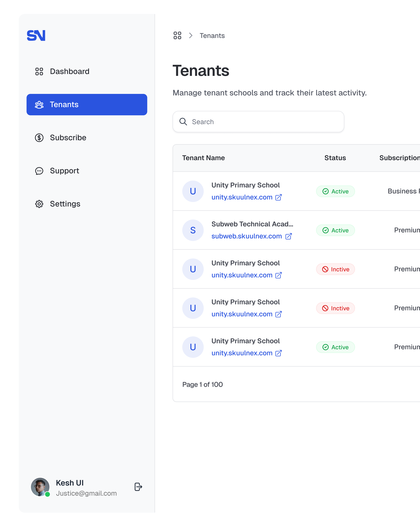Screen dimensions: 420x525
Task: Open Dashboard from the sidebar
Action: (x=69, y=71)
